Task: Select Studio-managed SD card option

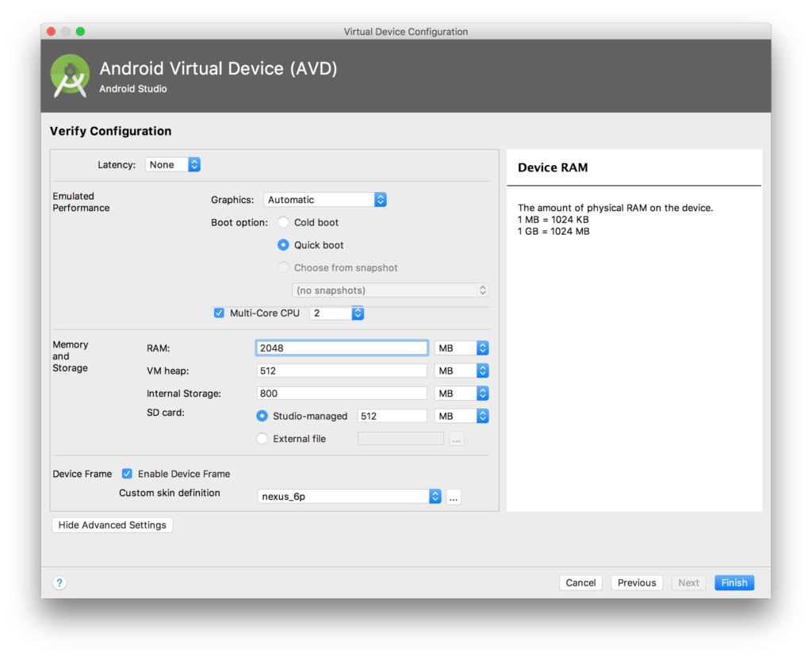Action: pyautogui.click(x=262, y=416)
